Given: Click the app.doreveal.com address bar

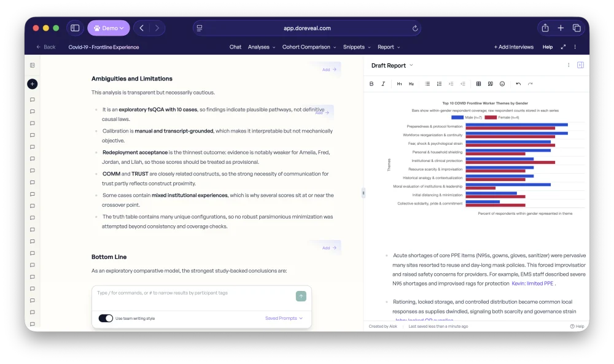Looking at the screenshot, I should point(307,28).
